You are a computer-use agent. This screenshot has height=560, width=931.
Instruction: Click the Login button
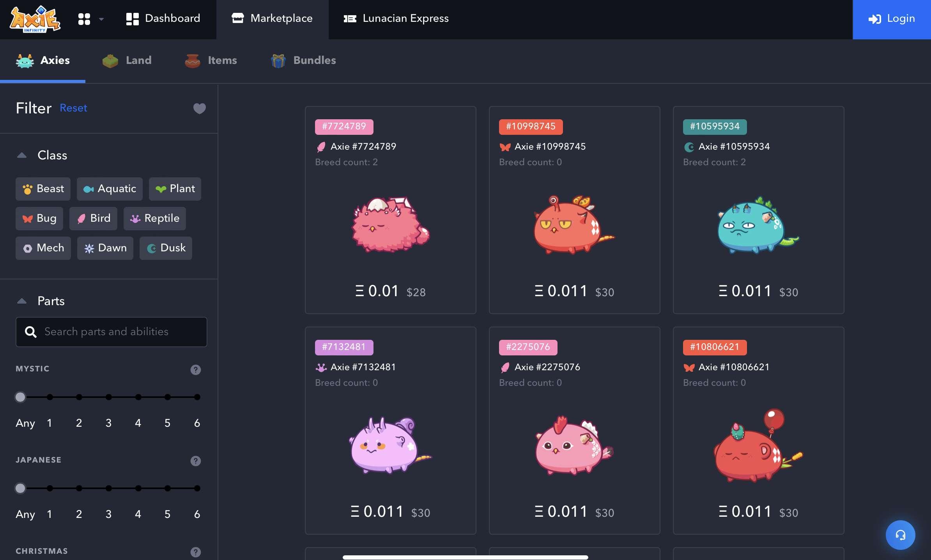[x=892, y=19]
